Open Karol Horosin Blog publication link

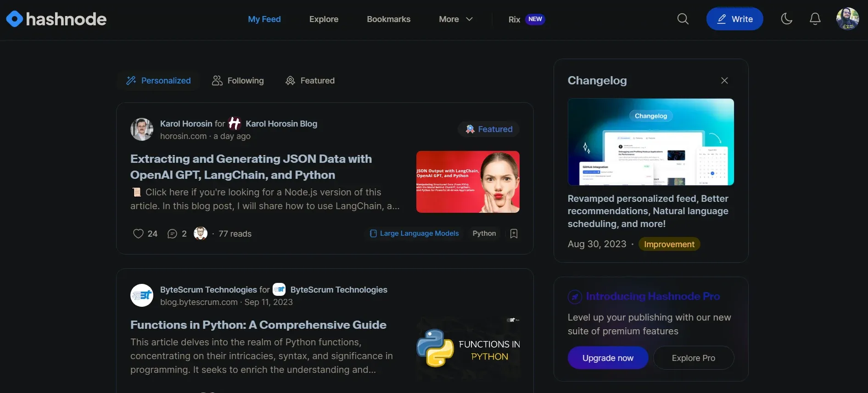coord(281,124)
